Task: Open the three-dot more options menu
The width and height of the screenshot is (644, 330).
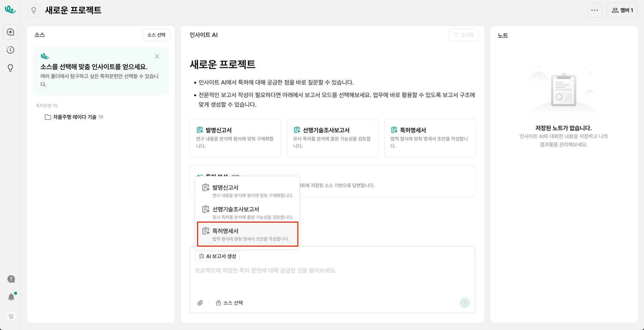Action: (x=594, y=10)
